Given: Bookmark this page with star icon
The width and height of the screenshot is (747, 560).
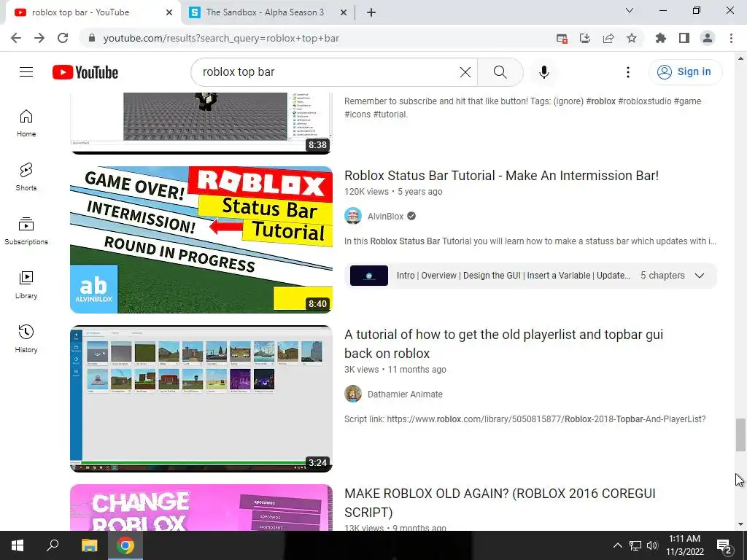Looking at the screenshot, I should pos(631,38).
